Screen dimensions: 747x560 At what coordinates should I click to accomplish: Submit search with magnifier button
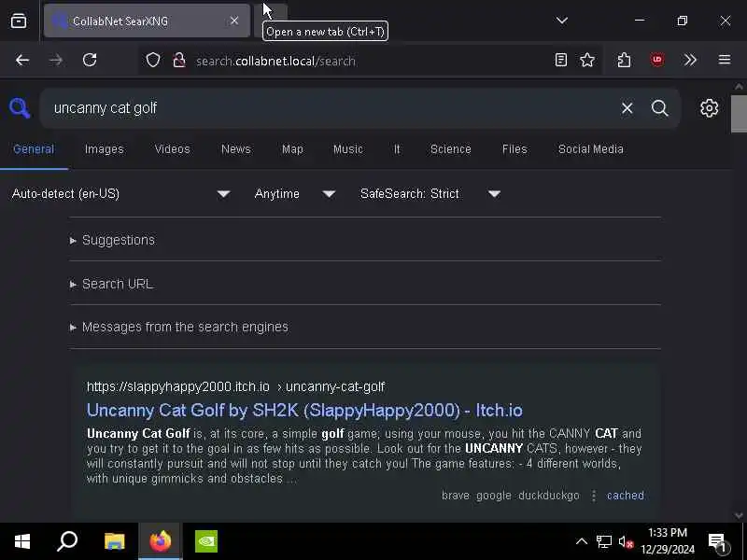660,108
